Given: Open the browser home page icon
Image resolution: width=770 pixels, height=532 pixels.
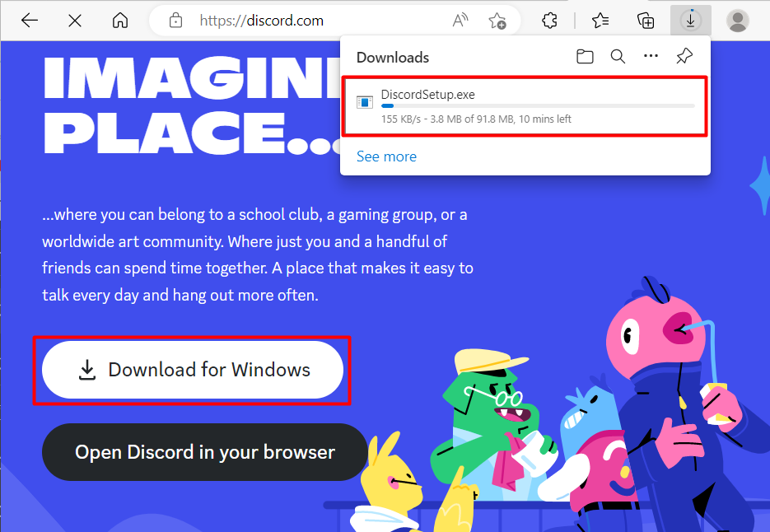Looking at the screenshot, I should tap(119, 21).
